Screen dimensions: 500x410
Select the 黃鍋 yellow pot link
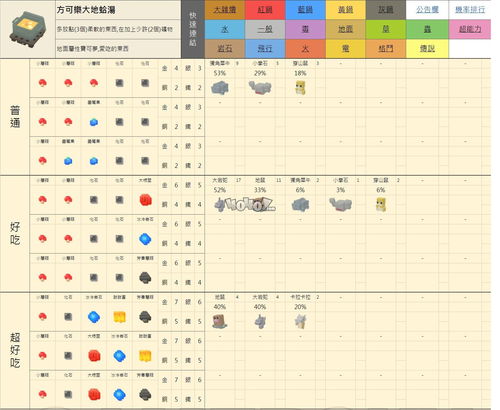pyautogui.click(x=345, y=10)
